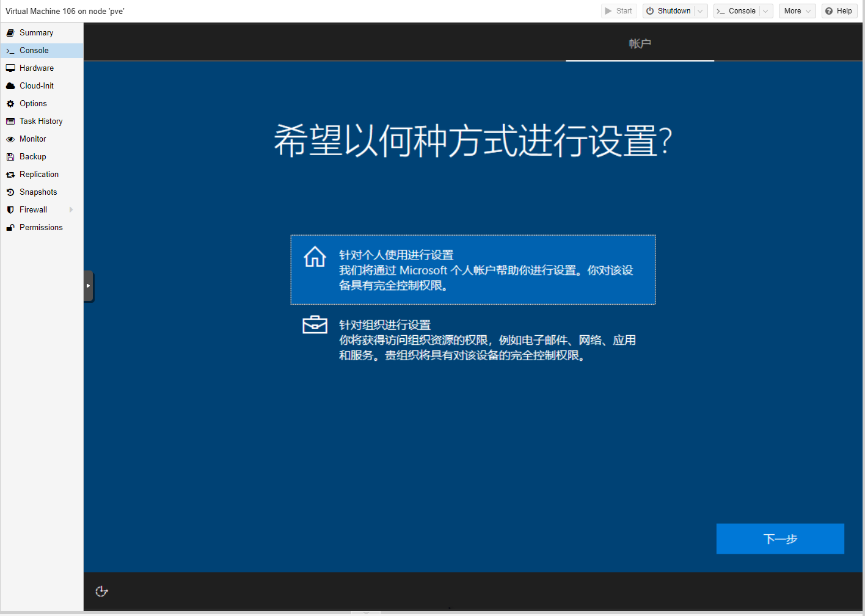Click the Monitor eye icon
The height and width of the screenshot is (616, 865).
click(x=10, y=139)
